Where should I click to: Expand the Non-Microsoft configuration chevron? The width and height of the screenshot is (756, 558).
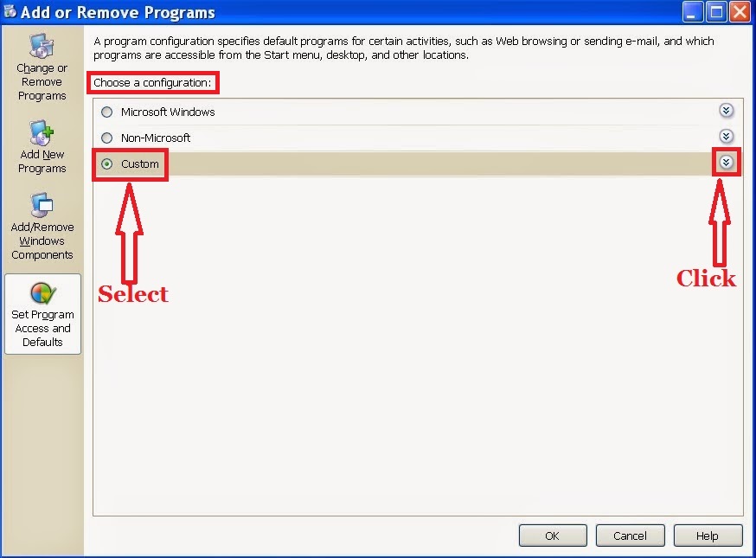pyautogui.click(x=726, y=137)
